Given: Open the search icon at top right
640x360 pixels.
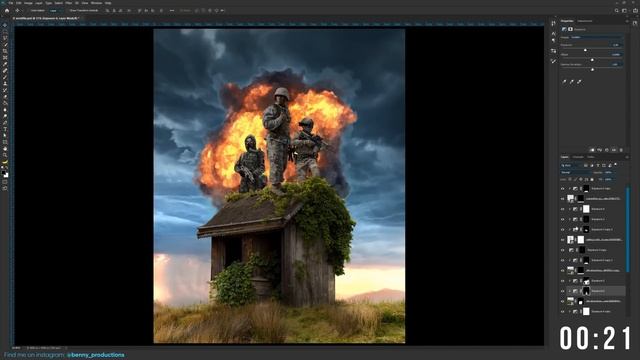Looking at the screenshot, I should [x=616, y=11].
